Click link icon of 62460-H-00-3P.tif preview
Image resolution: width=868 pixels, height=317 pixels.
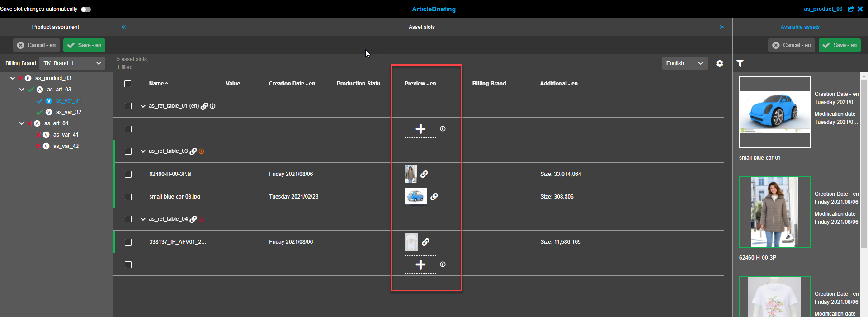pos(424,174)
